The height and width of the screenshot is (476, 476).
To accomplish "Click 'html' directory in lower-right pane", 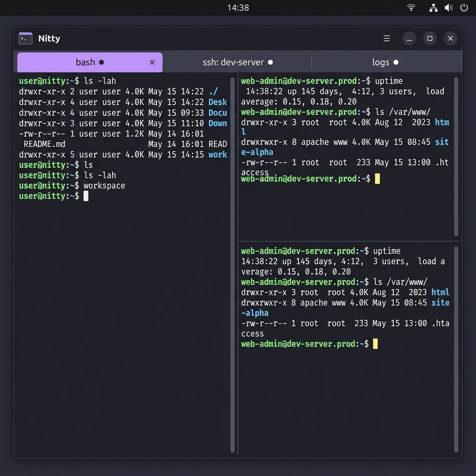I will [x=440, y=292].
